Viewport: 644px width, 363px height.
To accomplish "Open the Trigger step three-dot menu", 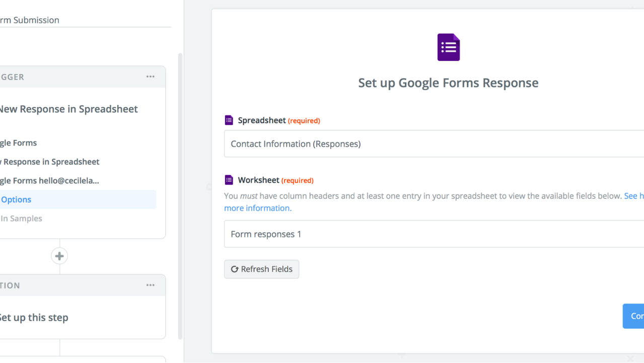I will point(150,77).
